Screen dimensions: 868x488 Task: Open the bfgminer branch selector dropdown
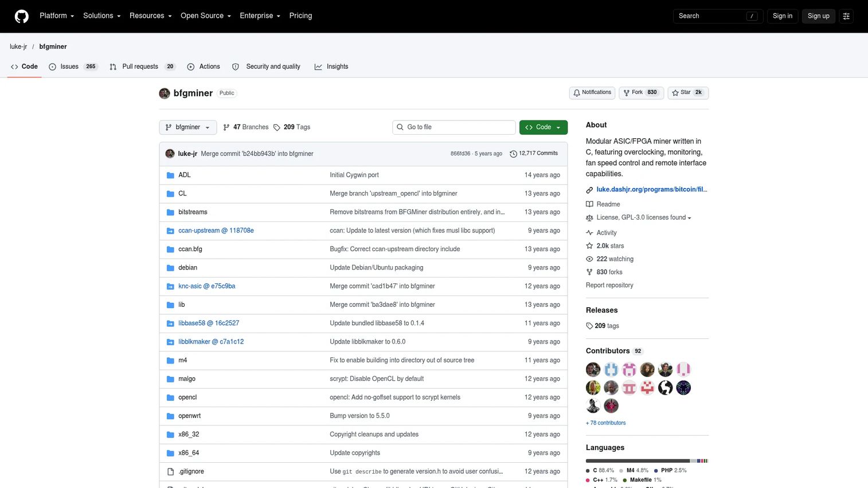pyautogui.click(x=188, y=127)
